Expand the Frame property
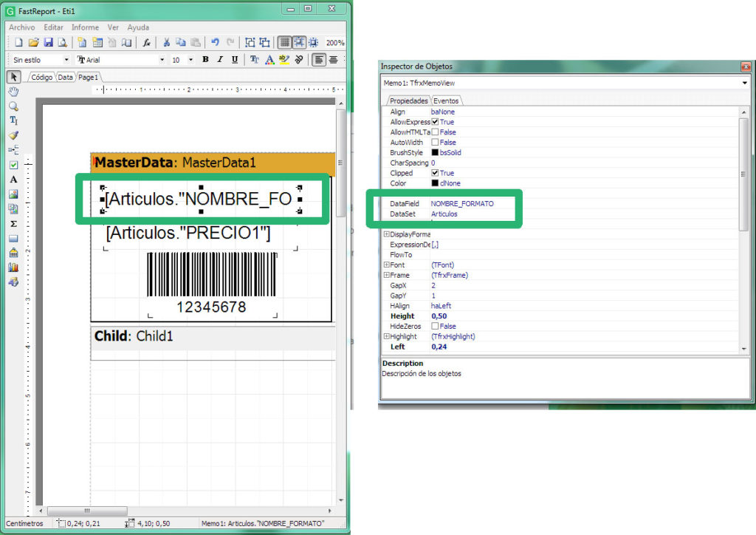756x535 pixels. [386, 275]
